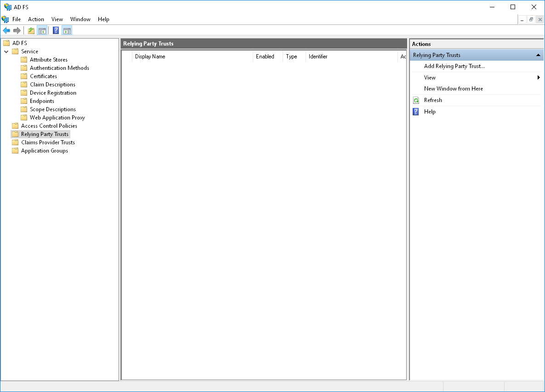Click the Help icon in Actions pane
545x392 pixels.
(416, 112)
